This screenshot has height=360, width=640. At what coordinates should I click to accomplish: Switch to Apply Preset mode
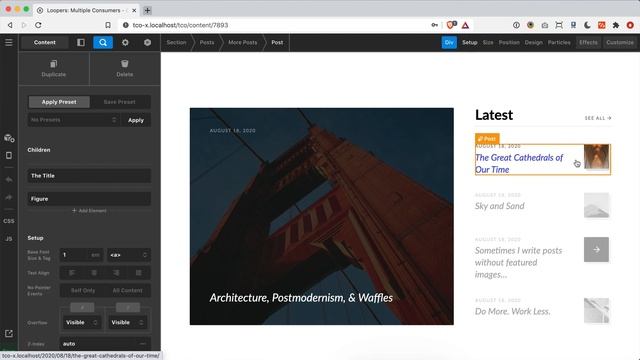point(59,102)
